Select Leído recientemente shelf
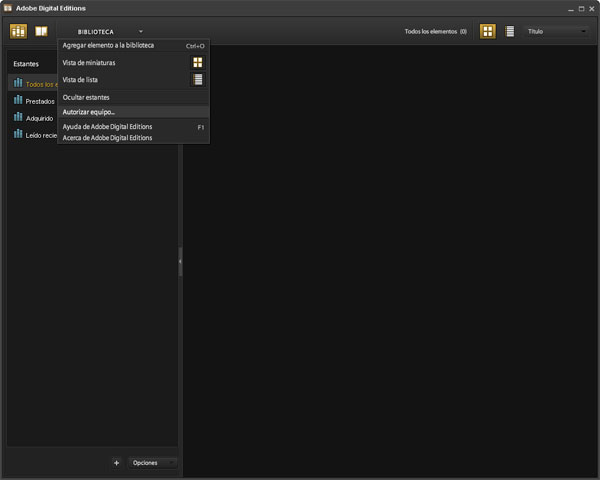600x480 pixels. tap(33, 135)
